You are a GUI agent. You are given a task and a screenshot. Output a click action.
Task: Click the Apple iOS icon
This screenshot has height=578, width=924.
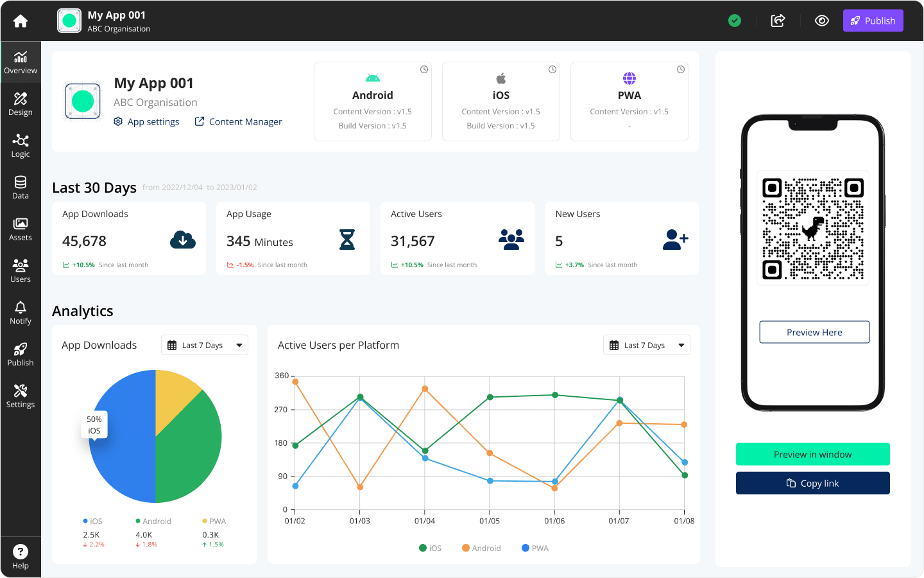(x=501, y=78)
